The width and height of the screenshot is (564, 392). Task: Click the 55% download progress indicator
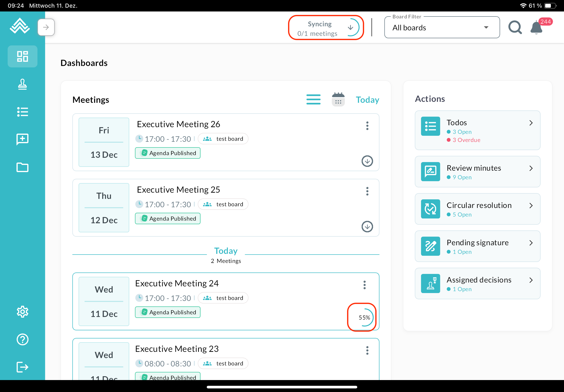pos(364,317)
